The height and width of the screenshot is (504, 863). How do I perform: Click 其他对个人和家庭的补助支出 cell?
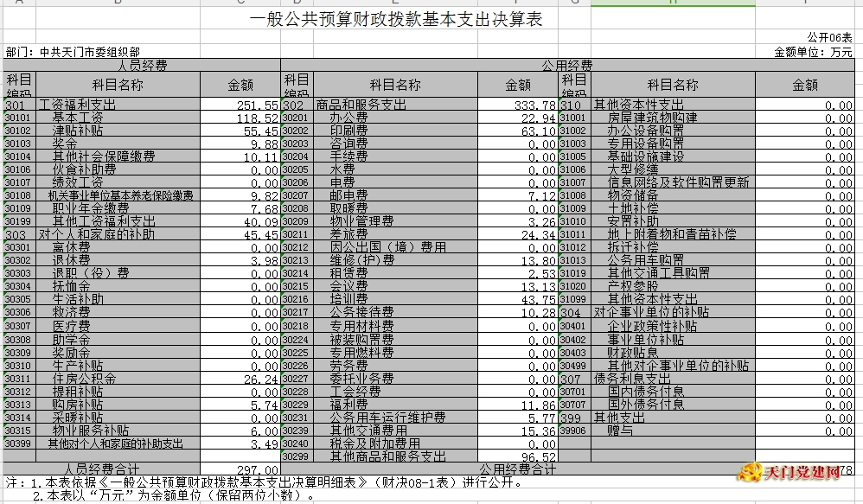tap(118, 443)
